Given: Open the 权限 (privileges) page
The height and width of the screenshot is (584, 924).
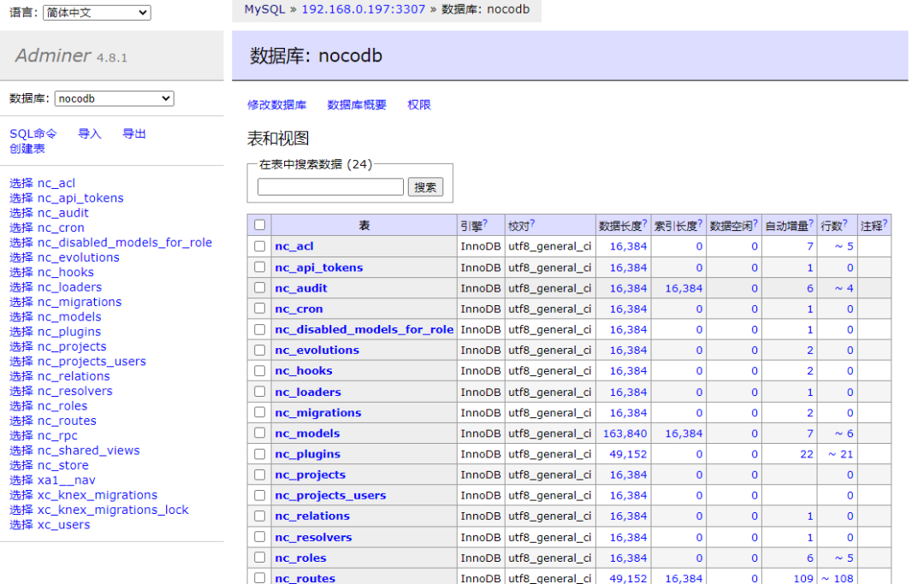Looking at the screenshot, I should (418, 103).
